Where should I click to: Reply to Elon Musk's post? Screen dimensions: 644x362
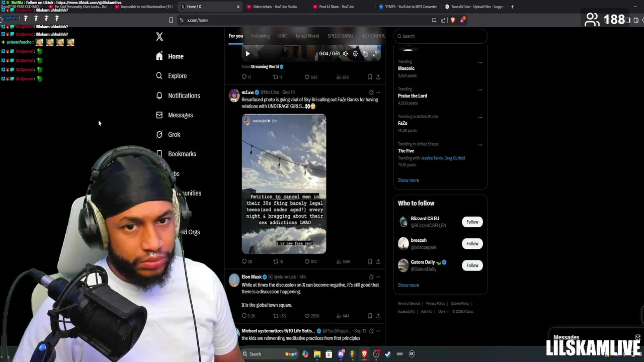point(249,316)
